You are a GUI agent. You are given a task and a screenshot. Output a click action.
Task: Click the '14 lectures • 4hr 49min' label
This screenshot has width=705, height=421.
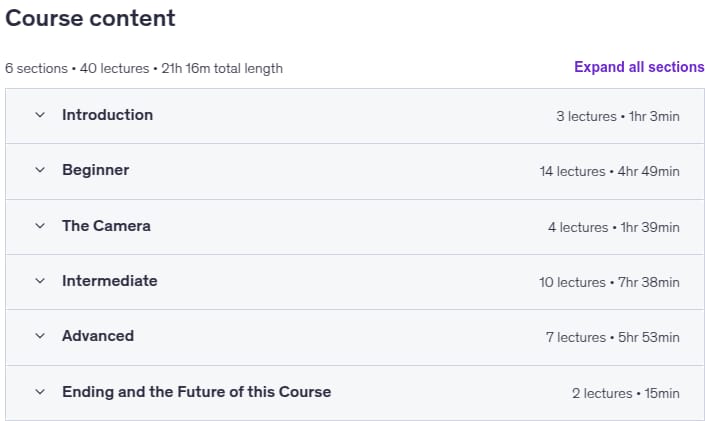[610, 171]
